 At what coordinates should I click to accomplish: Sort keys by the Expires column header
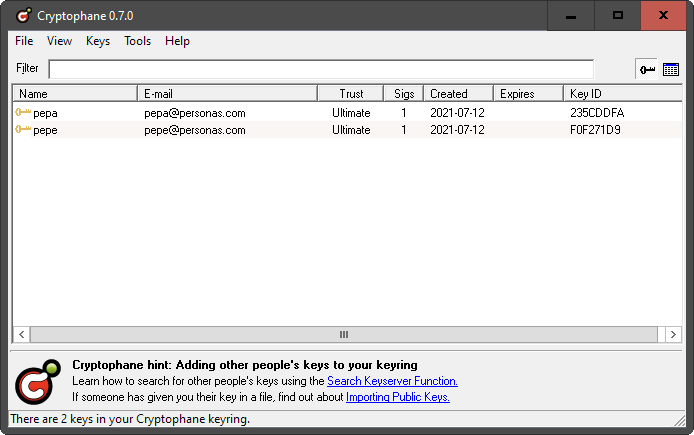(x=528, y=94)
